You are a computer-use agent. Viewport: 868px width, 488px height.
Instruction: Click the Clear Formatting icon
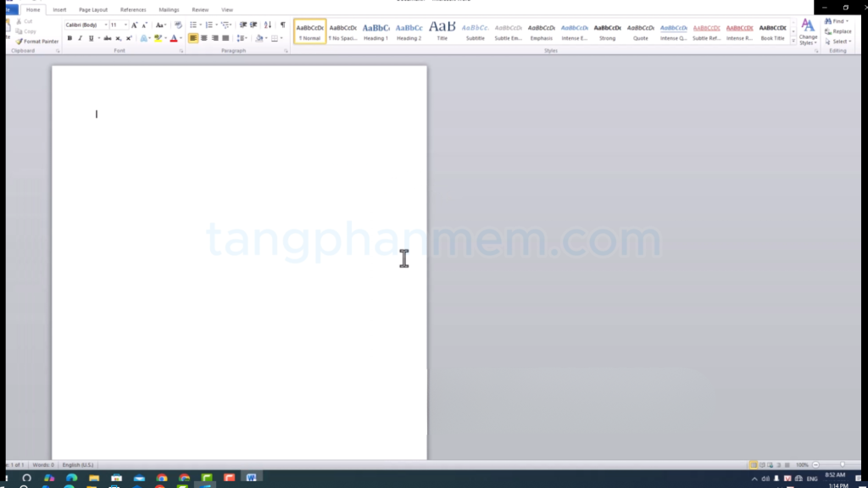(178, 25)
